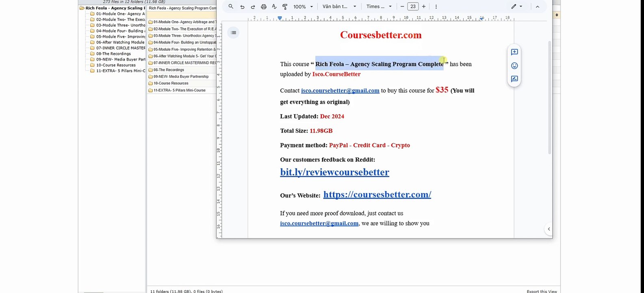
Task: Add a comment using the side button
Action: [514, 52]
